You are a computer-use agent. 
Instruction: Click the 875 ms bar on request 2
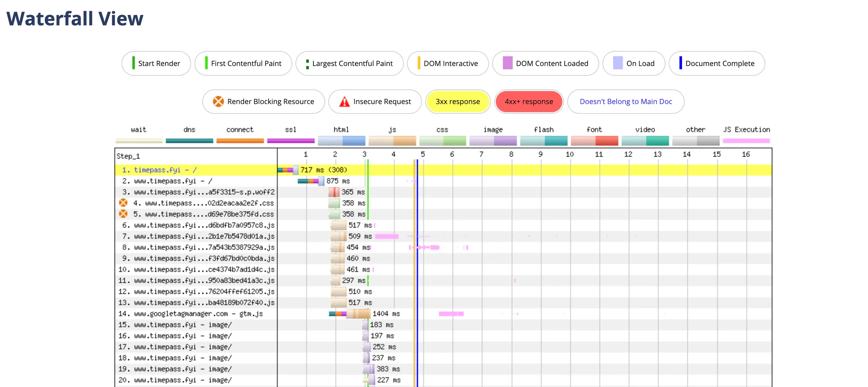(x=311, y=181)
